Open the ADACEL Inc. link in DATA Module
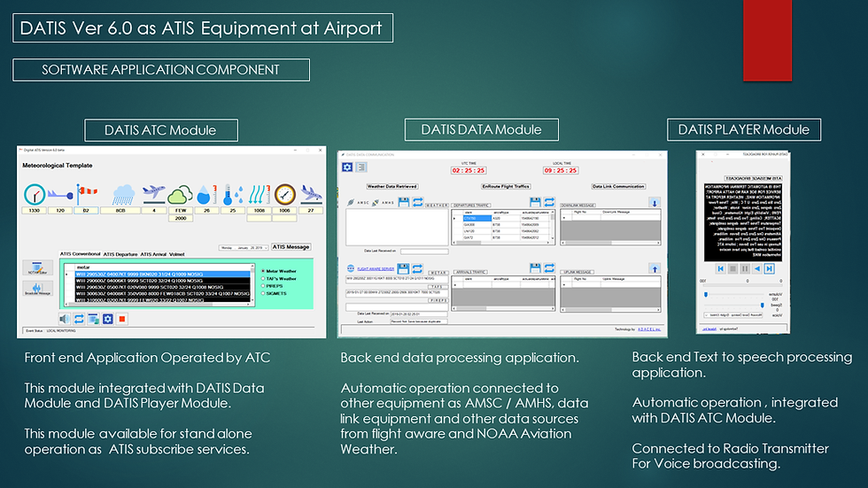The height and width of the screenshot is (488, 868). 648,329
